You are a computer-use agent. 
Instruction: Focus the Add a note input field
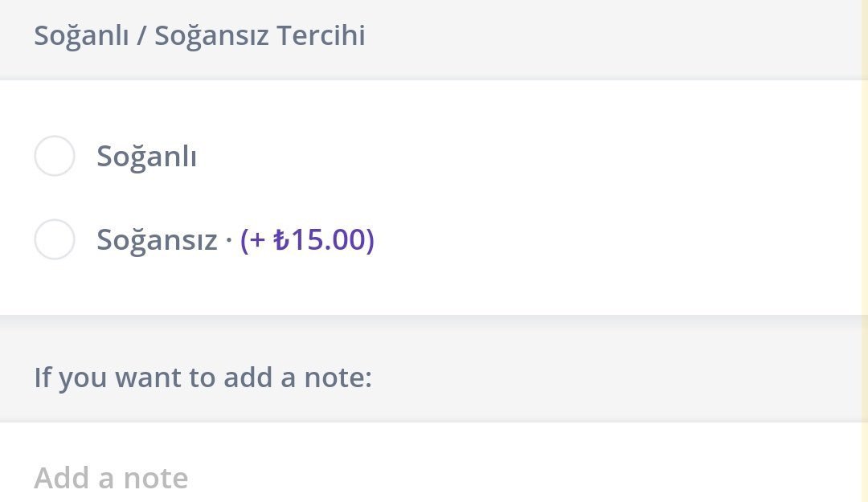coord(402,478)
